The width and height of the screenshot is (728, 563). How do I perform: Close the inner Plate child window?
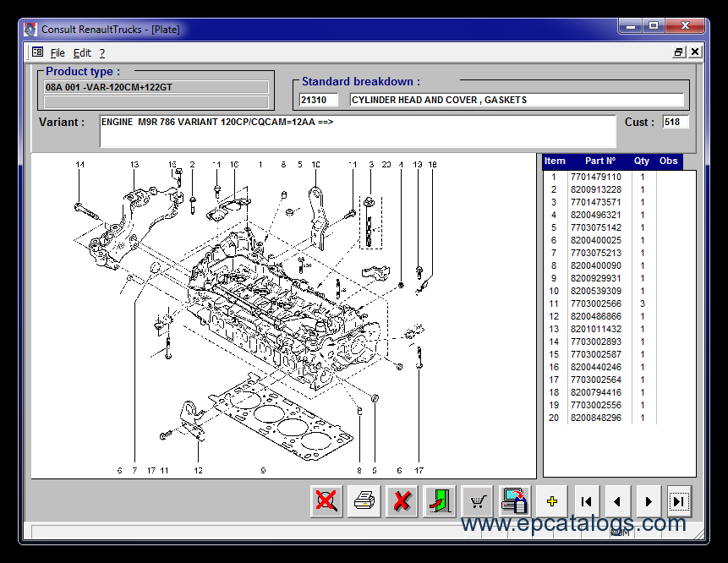(x=695, y=52)
